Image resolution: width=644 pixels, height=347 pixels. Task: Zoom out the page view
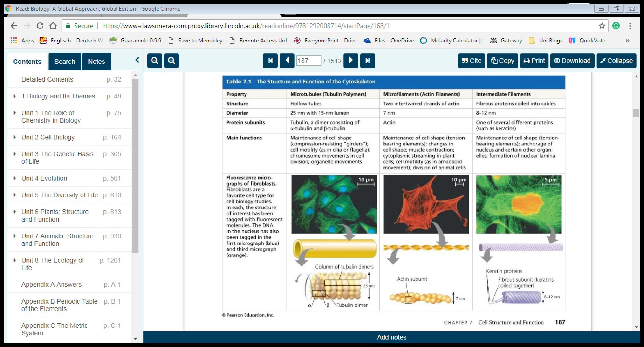[154, 61]
